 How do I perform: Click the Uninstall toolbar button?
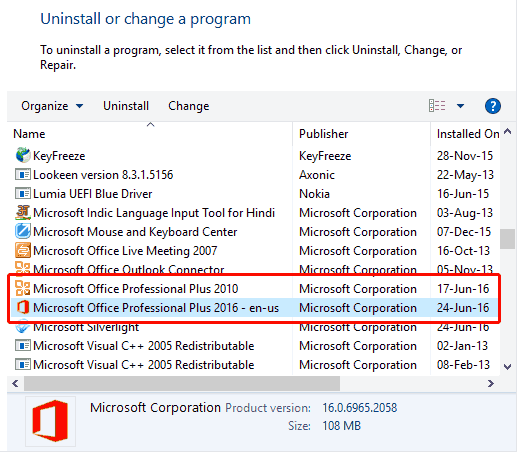[x=126, y=106]
